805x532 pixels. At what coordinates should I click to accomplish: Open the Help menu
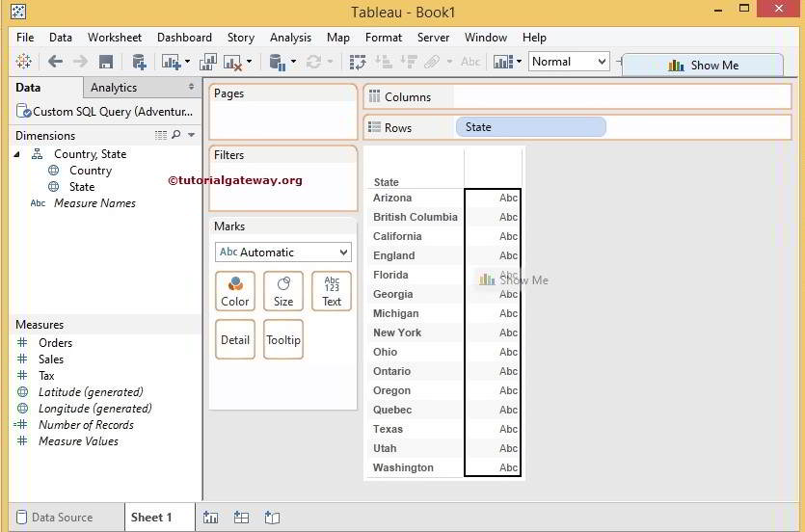[534, 38]
